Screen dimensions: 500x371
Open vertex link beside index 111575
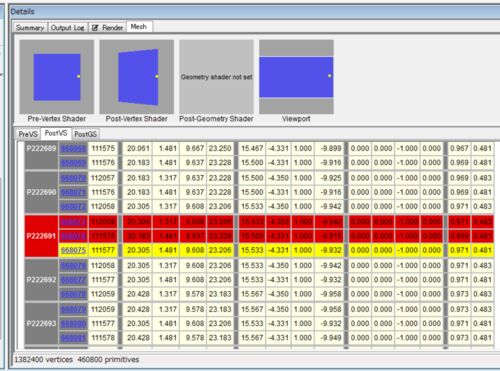point(73,148)
